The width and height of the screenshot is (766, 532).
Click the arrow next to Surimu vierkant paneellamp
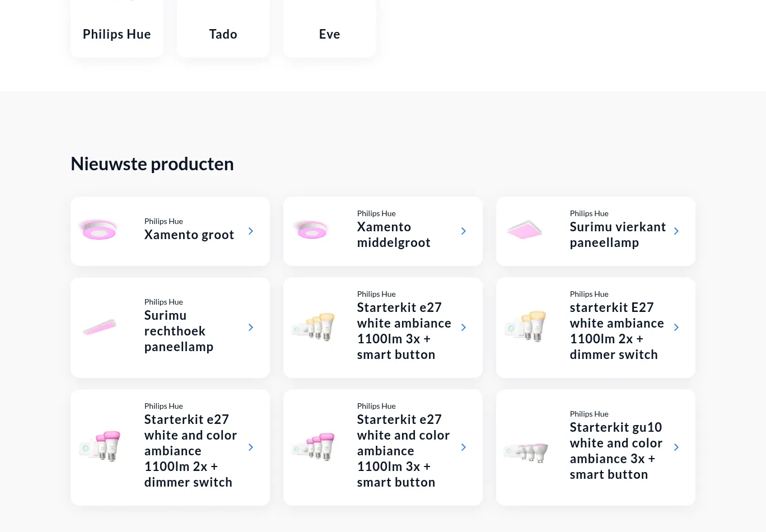tap(676, 231)
